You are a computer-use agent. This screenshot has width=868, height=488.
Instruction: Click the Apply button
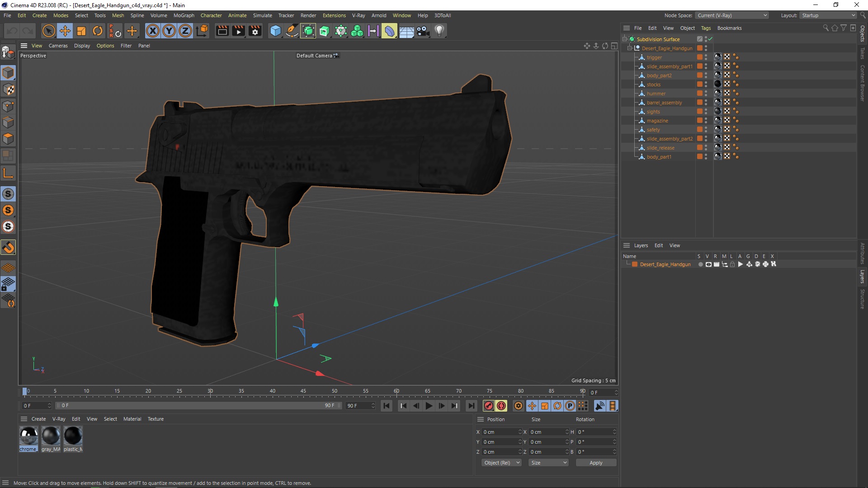point(596,463)
